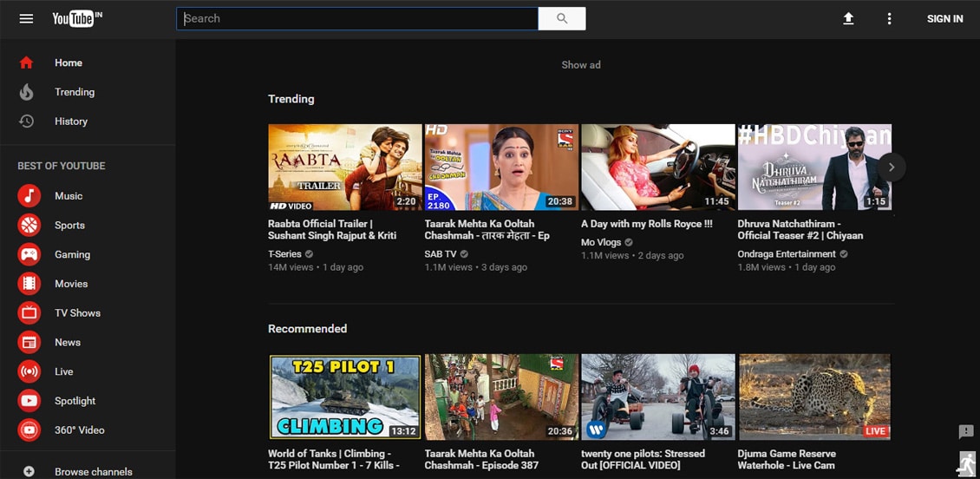
Task: Open Home in sidebar
Action: (x=69, y=62)
